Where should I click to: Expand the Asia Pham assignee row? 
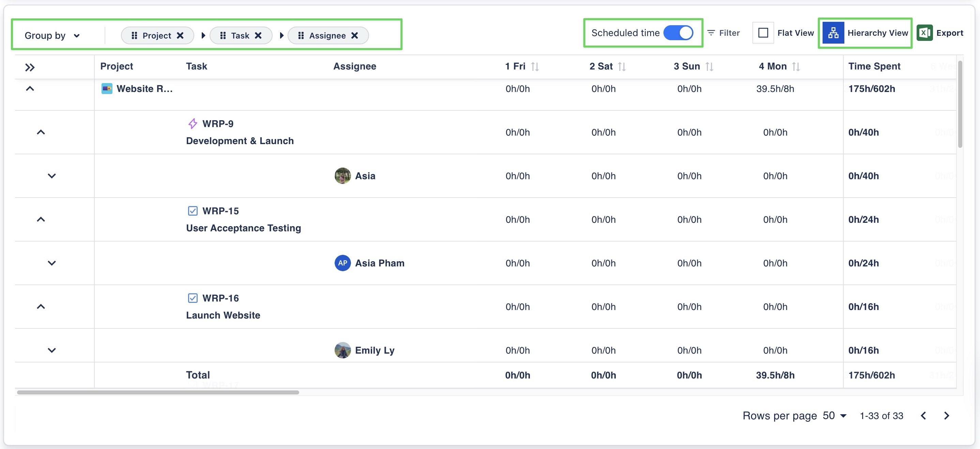52,263
